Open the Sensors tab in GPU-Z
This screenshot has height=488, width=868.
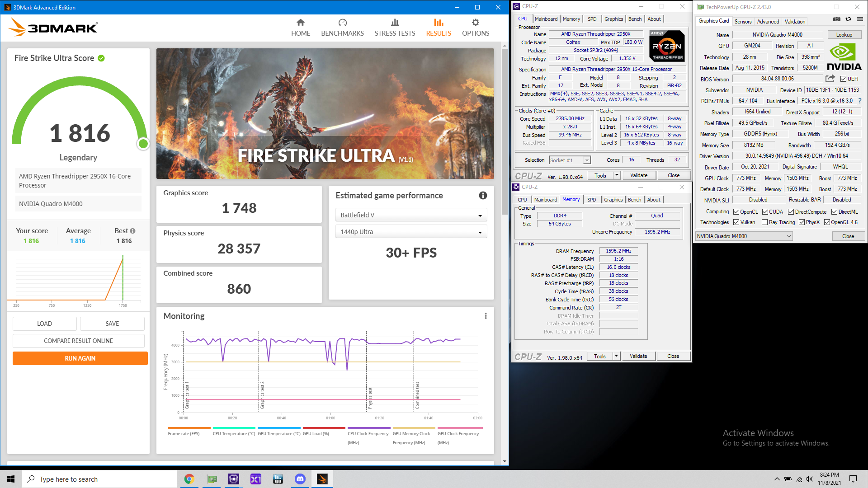743,22
